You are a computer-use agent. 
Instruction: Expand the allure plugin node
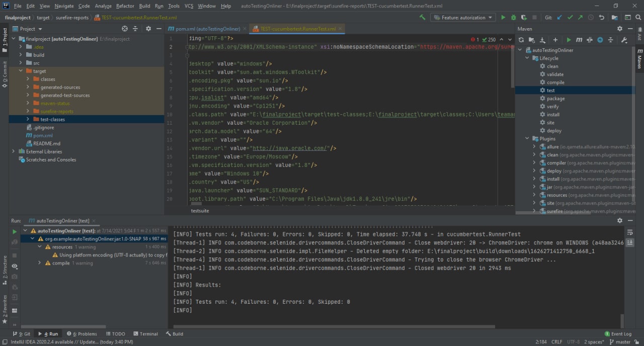click(x=534, y=147)
